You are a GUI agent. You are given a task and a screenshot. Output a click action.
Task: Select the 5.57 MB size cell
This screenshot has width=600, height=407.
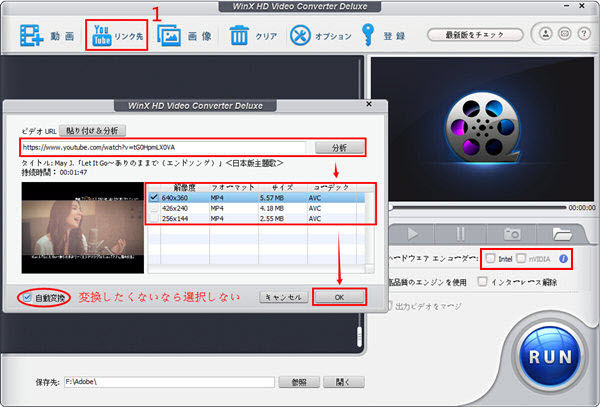272,198
